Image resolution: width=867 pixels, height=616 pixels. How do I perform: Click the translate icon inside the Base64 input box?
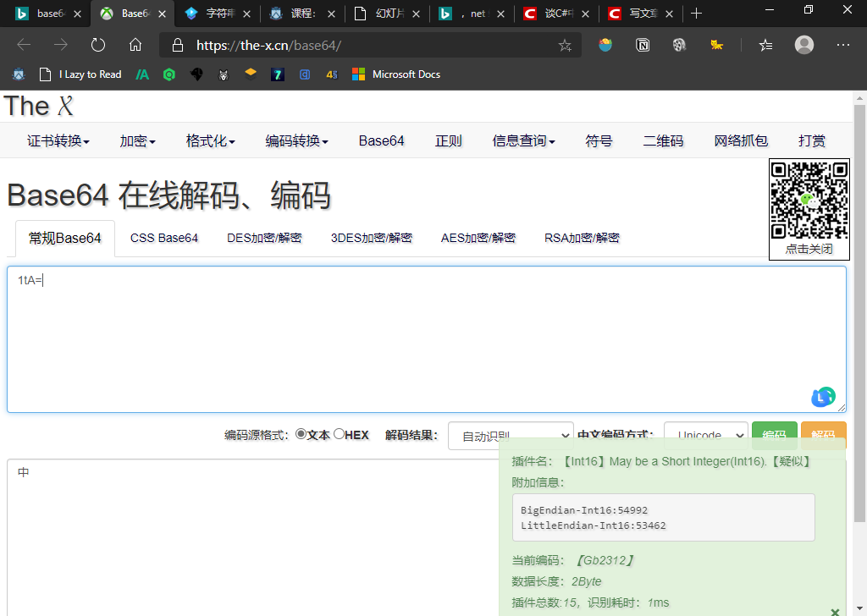(822, 396)
